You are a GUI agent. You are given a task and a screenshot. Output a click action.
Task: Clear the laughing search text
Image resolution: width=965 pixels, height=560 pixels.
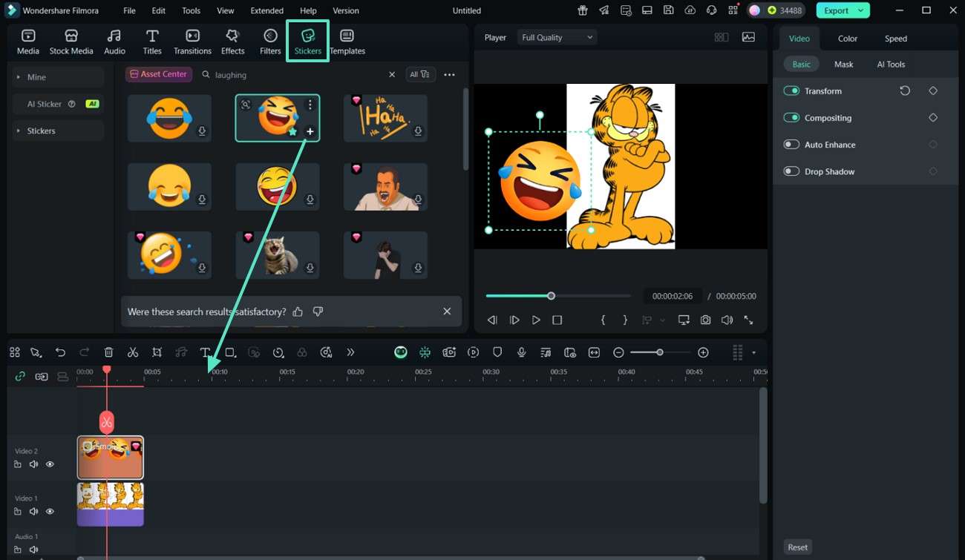click(x=392, y=74)
